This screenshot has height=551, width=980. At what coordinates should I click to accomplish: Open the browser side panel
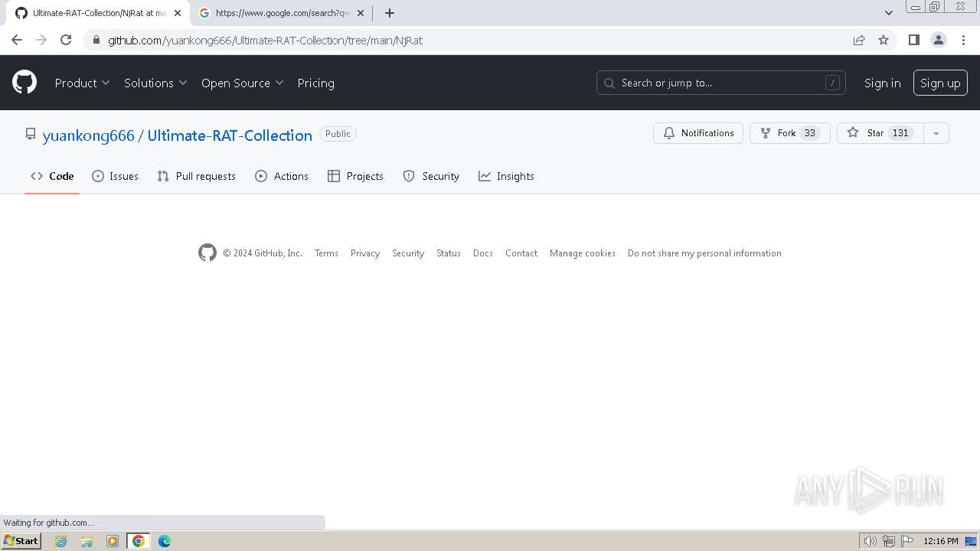point(913,40)
